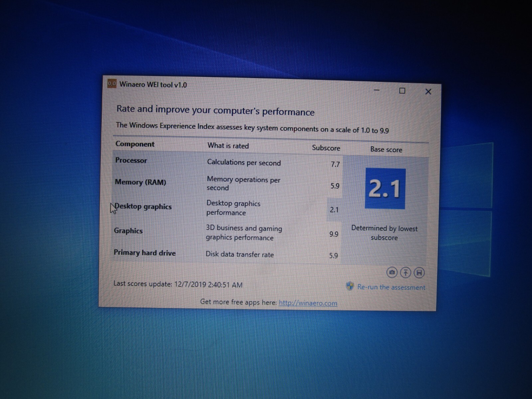Click the 7.7 processor subscore

click(335, 164)
